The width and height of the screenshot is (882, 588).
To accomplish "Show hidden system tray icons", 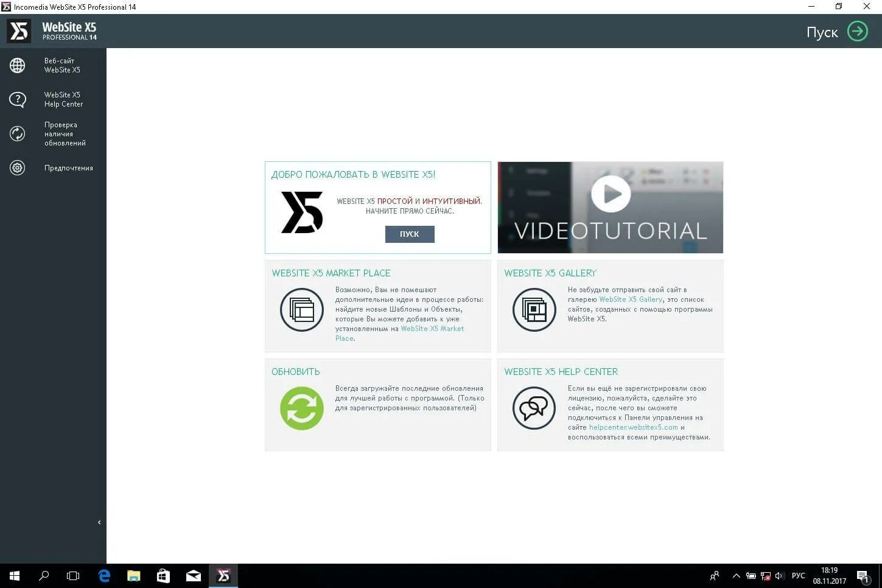I will pos(736,576).
